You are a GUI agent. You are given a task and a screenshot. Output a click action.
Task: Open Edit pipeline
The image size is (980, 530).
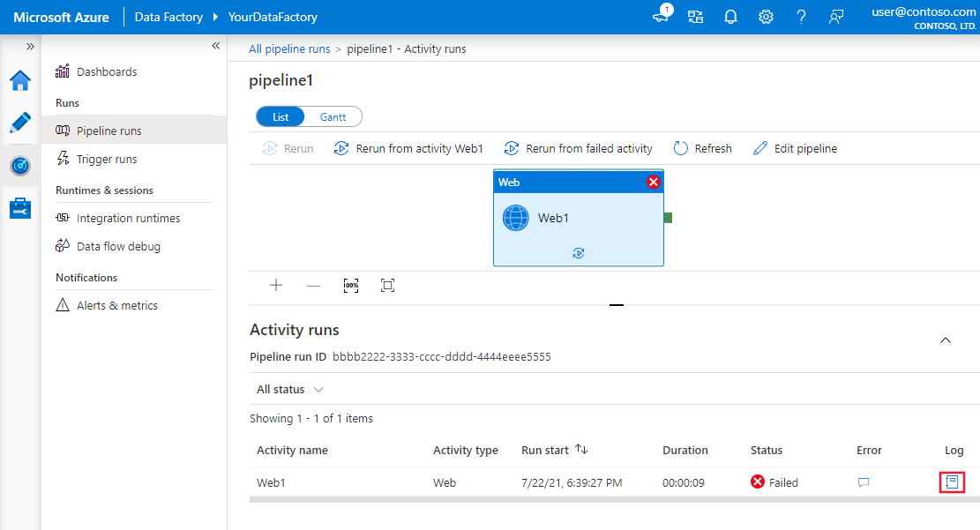point(795,148)
